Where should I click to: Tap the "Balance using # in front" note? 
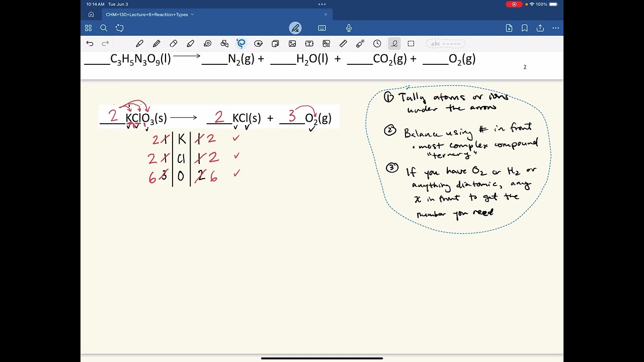click(468, 131)
